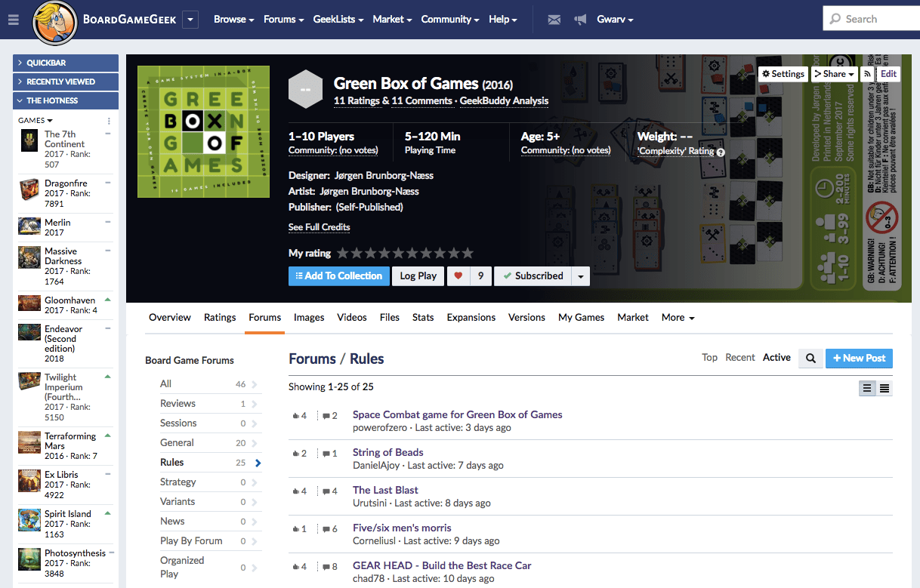
Task: Open the Share dropdown
Action: click(x=834, y=74)
